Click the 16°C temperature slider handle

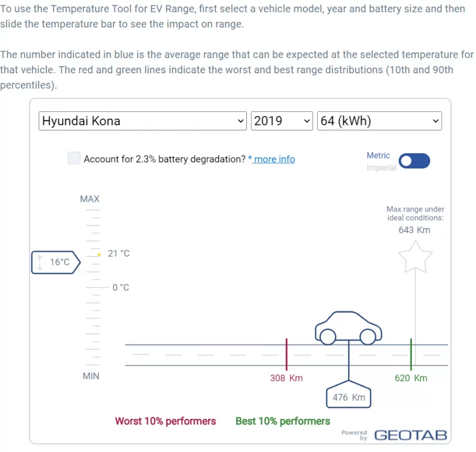(55, 262)
